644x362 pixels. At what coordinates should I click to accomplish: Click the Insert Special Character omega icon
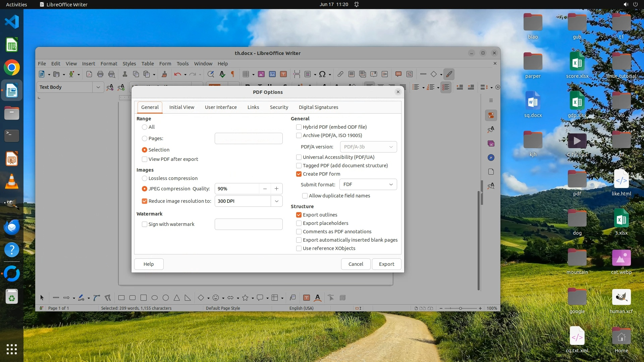(x=322, y=74)
